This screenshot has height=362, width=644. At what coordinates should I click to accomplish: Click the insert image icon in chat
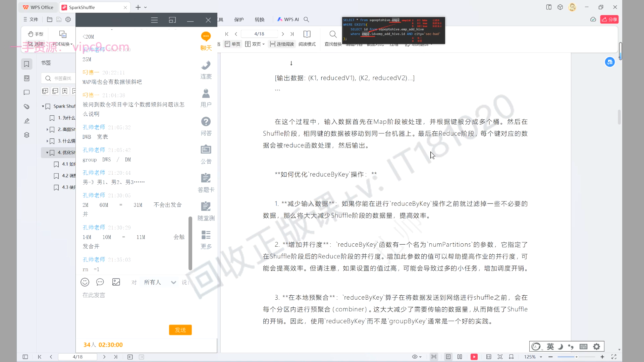pos(116,282)
